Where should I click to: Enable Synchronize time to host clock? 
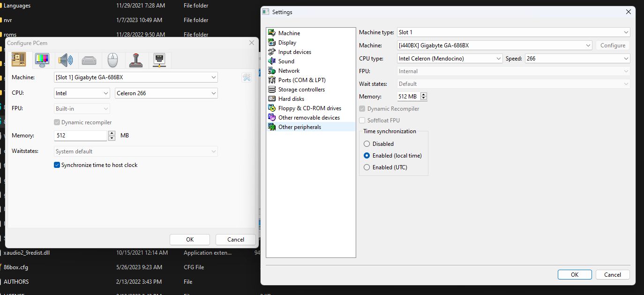click(57, 165)
